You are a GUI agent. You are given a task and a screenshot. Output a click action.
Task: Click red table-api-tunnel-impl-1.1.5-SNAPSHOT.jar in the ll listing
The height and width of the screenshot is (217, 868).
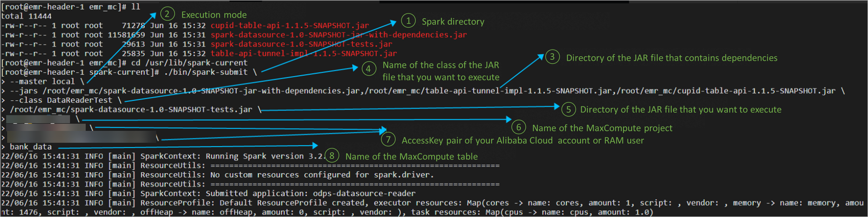(304, 54)
